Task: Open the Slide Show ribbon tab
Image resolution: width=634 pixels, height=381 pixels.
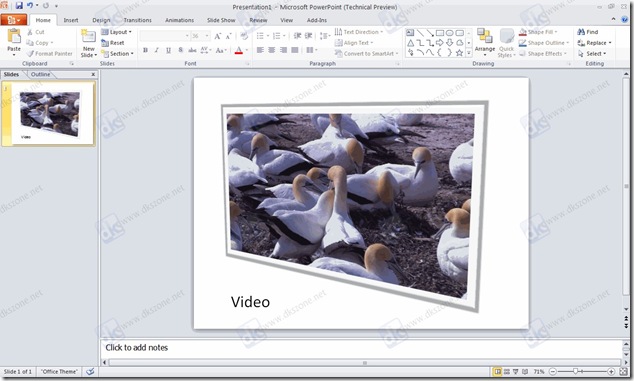Action: click(x=221, y=20)
